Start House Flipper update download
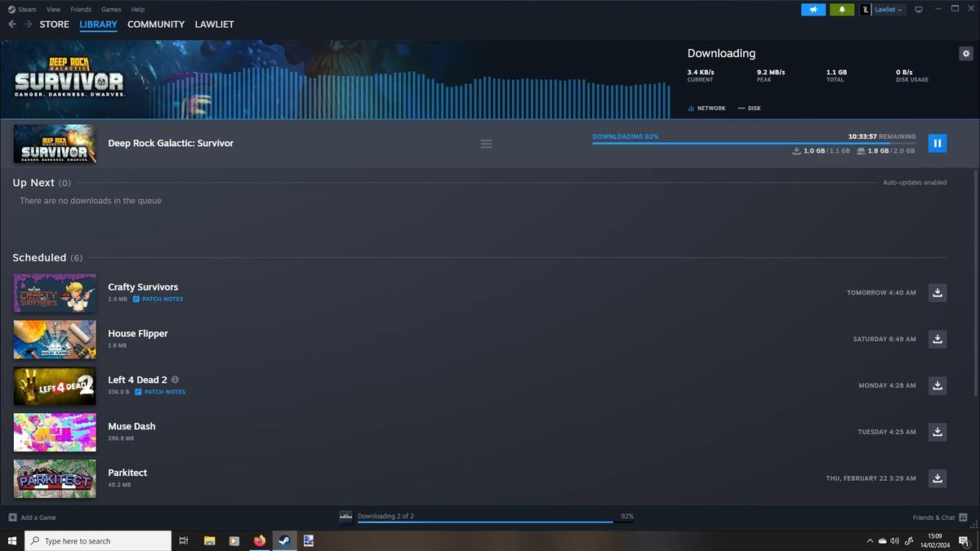The height and width of the screenshot is (551, 980). click(x=938, y=339)
